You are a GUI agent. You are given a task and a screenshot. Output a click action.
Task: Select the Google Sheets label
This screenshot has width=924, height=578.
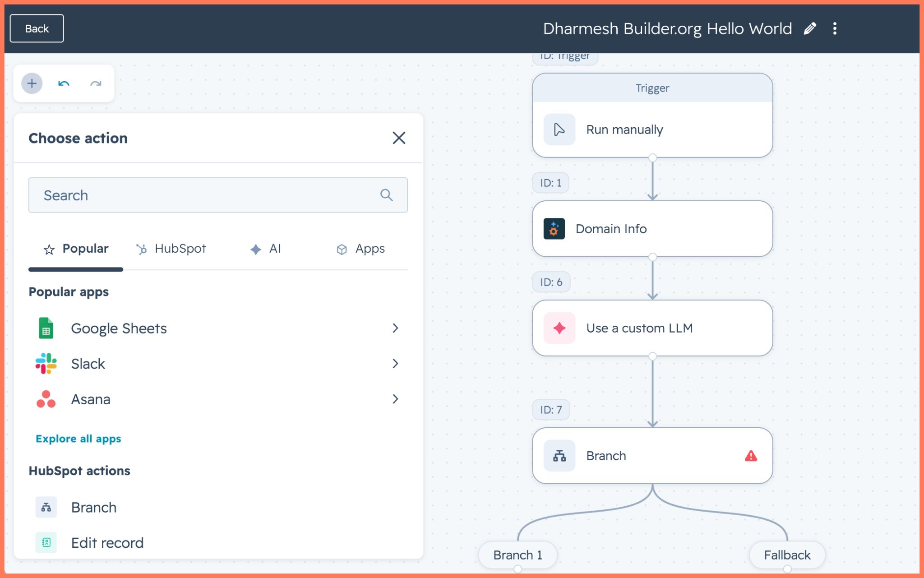pyautogui.click(x=119, y=328)
